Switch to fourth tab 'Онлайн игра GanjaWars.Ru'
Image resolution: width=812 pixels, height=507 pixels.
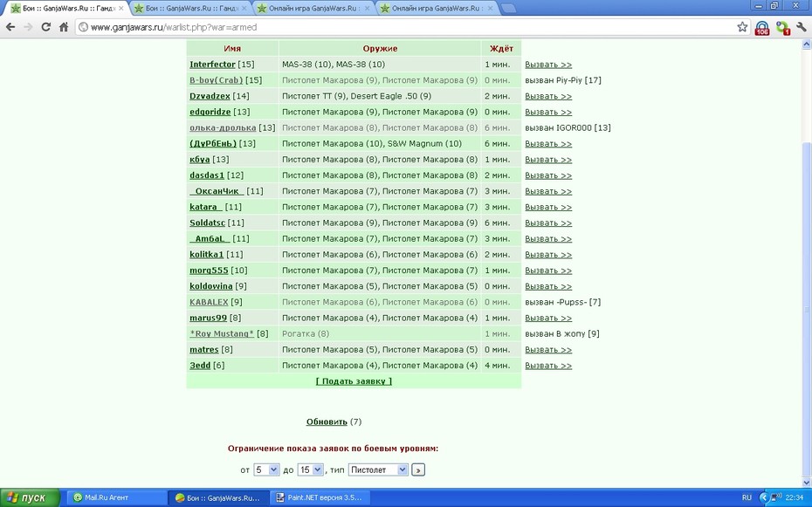pos(437,8)
